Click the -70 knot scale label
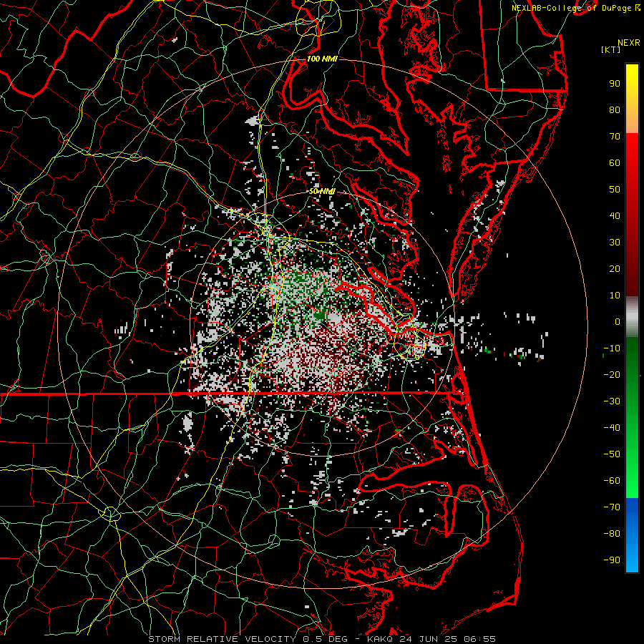The height and width of the screenshot is (644, 644). pyautogui.click(x=612, y=507)
